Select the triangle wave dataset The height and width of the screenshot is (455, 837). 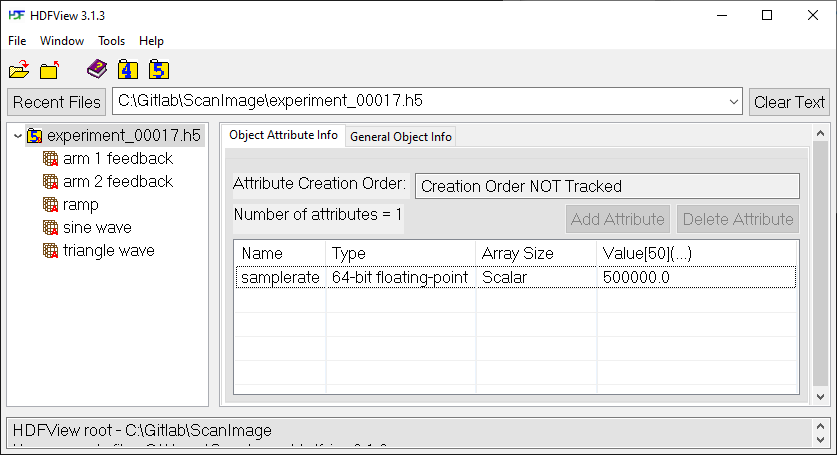pyautogui.click(x=109, y=250)
